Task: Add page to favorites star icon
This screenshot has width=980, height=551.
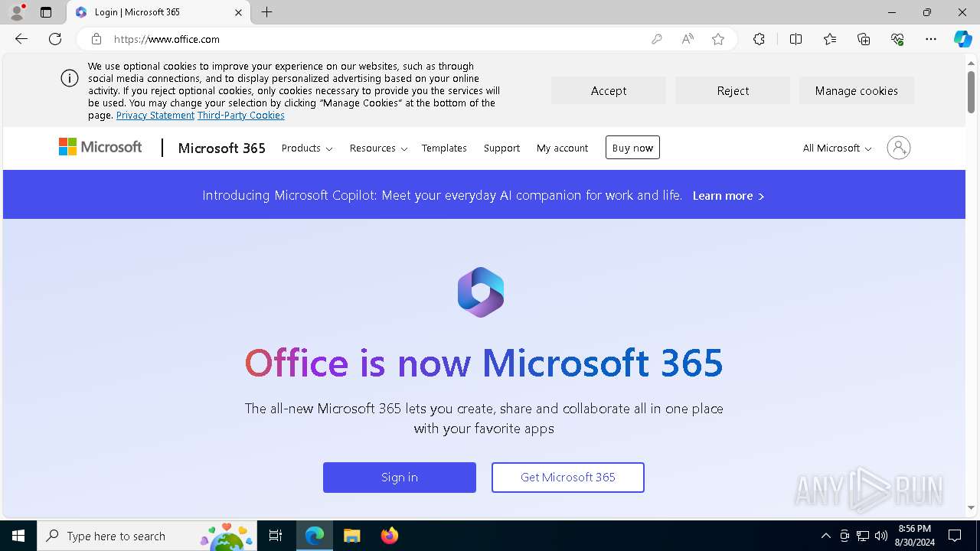Action: click(718, 39)
